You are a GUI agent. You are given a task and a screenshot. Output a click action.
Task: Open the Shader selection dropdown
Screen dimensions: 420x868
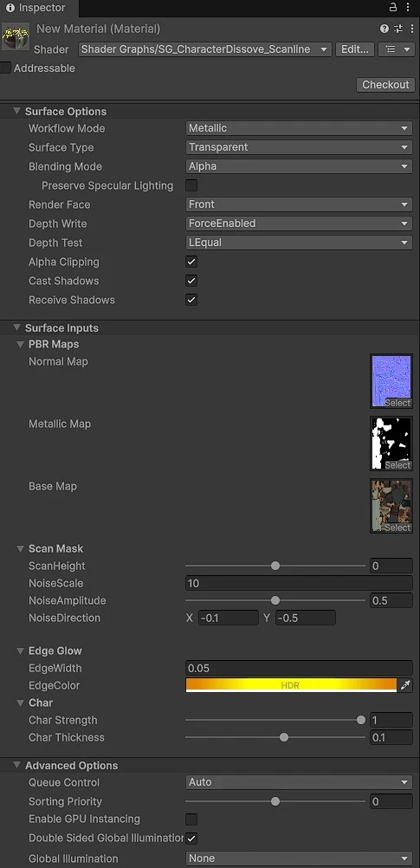coord(205,49)
